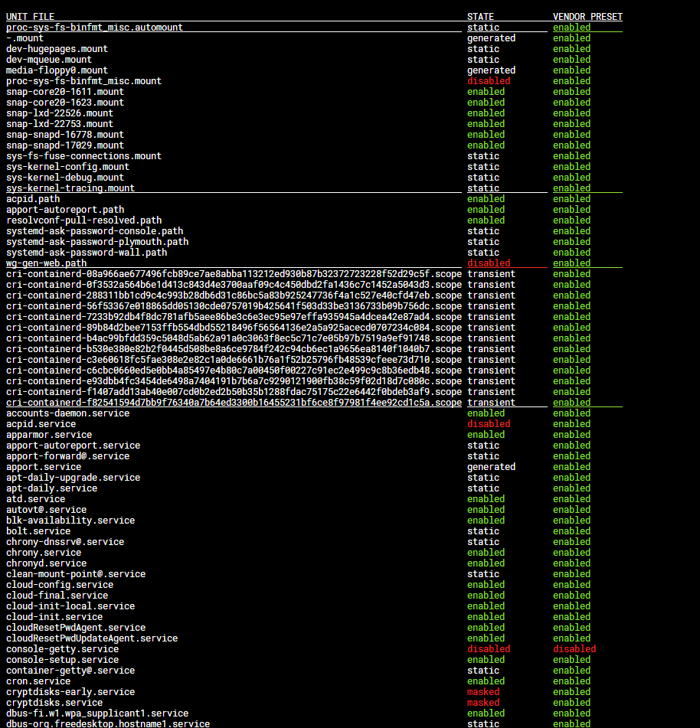This screenshot has width=700, height=728.
Task: Click the disabled state of acpid.service
Action: tap(488, 423)
